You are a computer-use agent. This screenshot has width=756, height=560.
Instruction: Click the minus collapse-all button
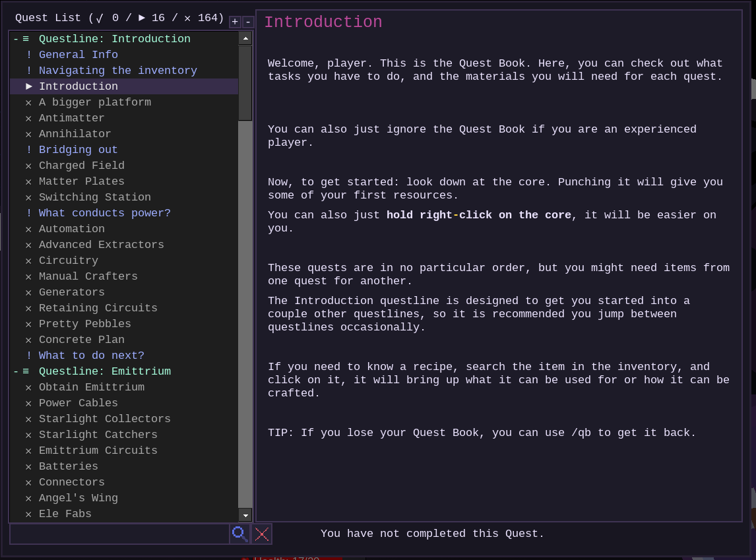click(x=248, y=22)
